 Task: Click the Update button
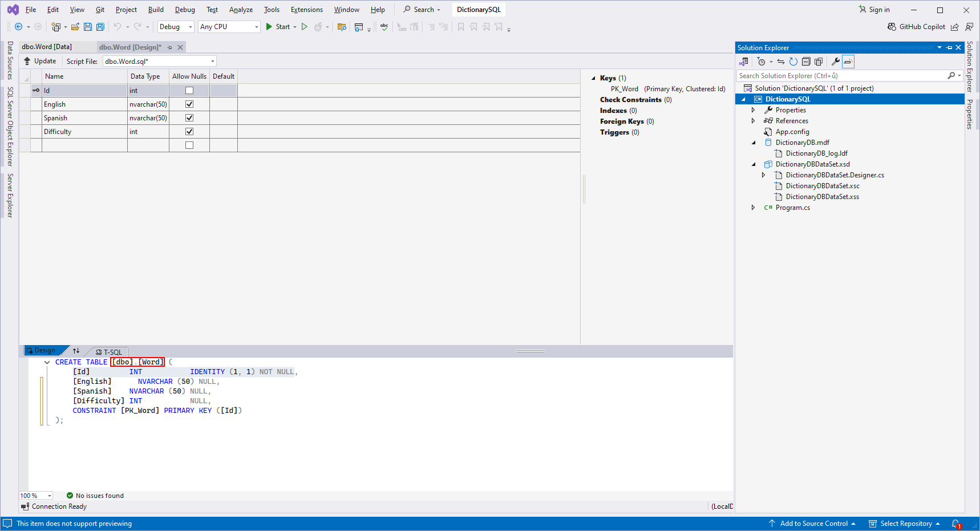coord(39,61)
